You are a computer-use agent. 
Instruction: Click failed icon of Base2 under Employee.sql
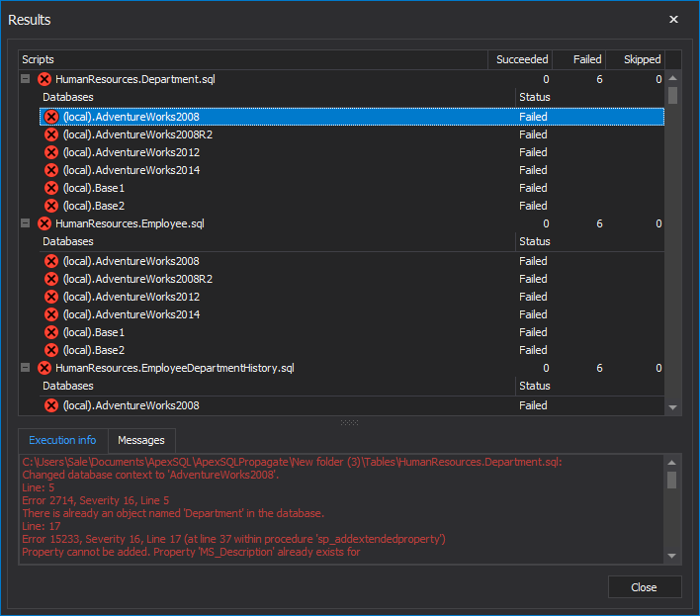(x=51, y=350)
